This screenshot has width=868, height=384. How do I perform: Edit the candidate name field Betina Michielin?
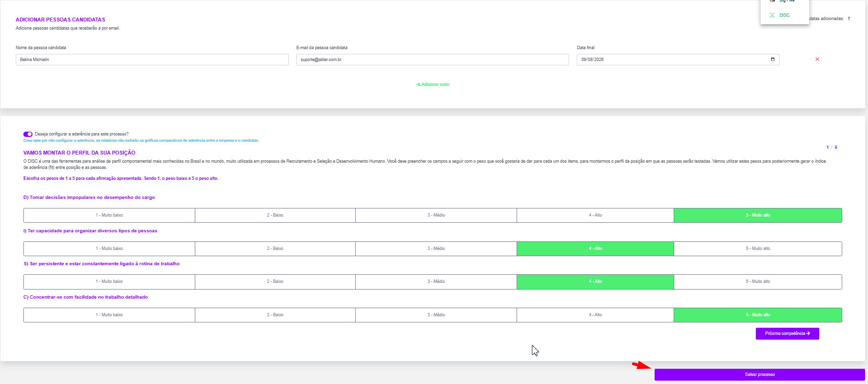pyautogui.click(x=152, y=60)
